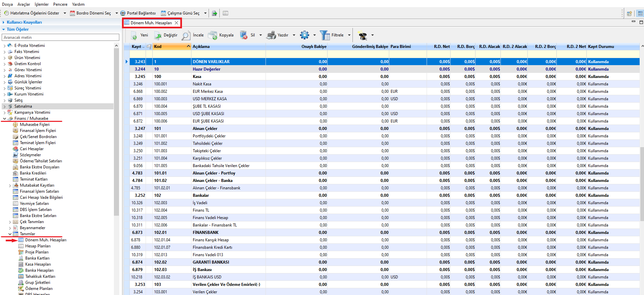
Task: Expand the Çek Tanımları tree node
Action: (x=10, y=222)
